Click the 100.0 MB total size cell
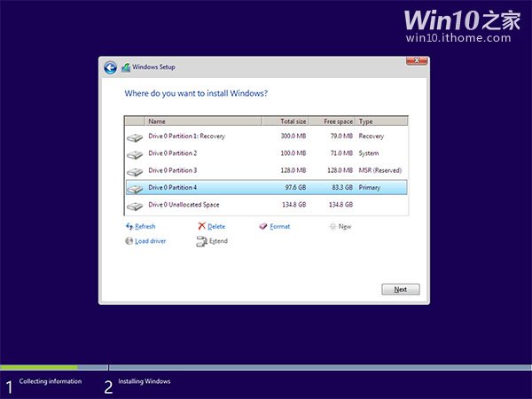Viewport: 532px width, 399px height. [293, 153]
